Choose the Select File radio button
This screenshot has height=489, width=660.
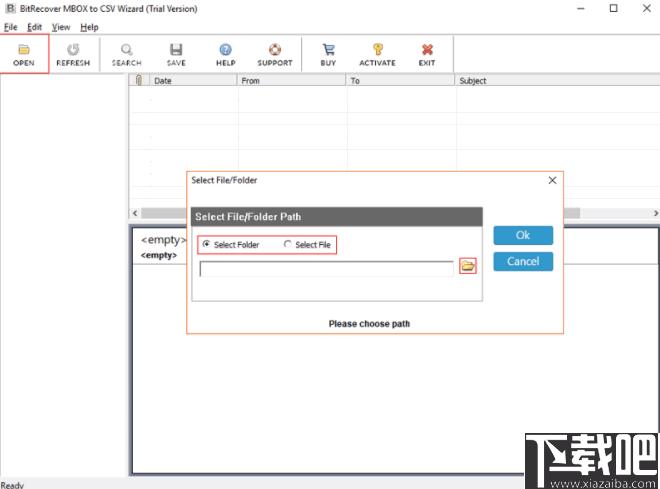[x=287, y=244]
